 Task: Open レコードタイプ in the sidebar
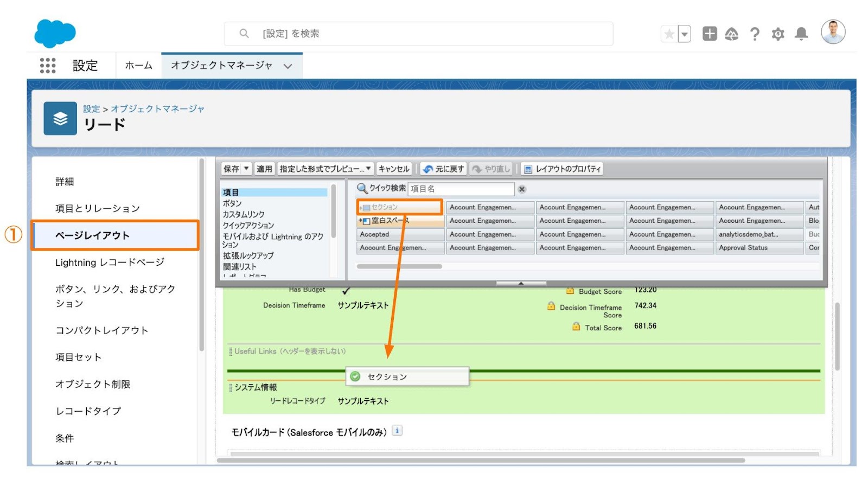pos(88,411)
